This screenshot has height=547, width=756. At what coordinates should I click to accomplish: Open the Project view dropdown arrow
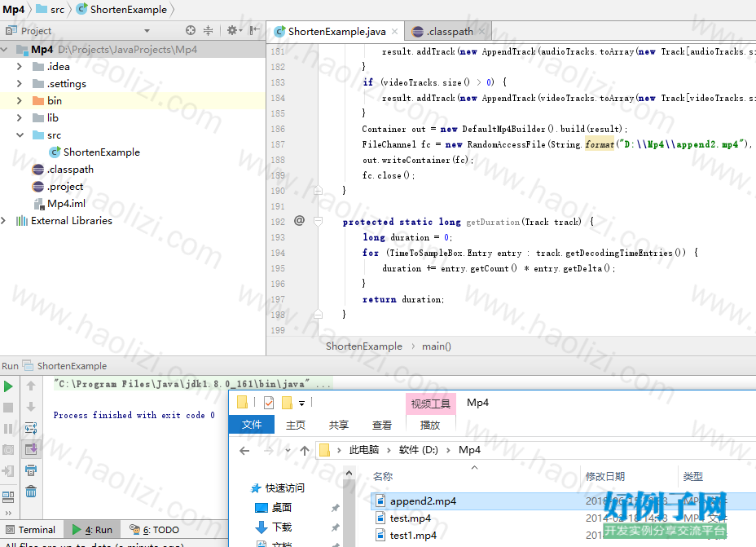[x=147, y=31]
